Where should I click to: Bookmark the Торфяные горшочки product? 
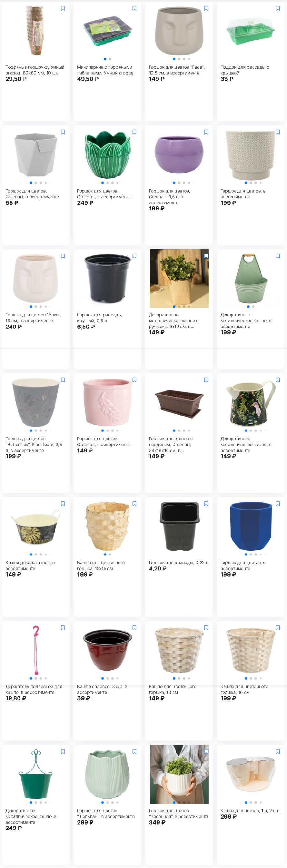point(63,8)
